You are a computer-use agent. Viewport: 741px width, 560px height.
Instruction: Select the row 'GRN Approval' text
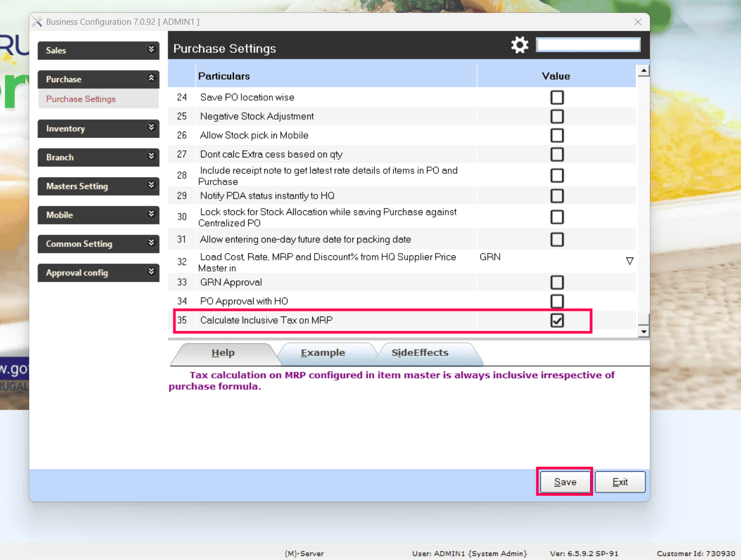(x=231, y=282)
